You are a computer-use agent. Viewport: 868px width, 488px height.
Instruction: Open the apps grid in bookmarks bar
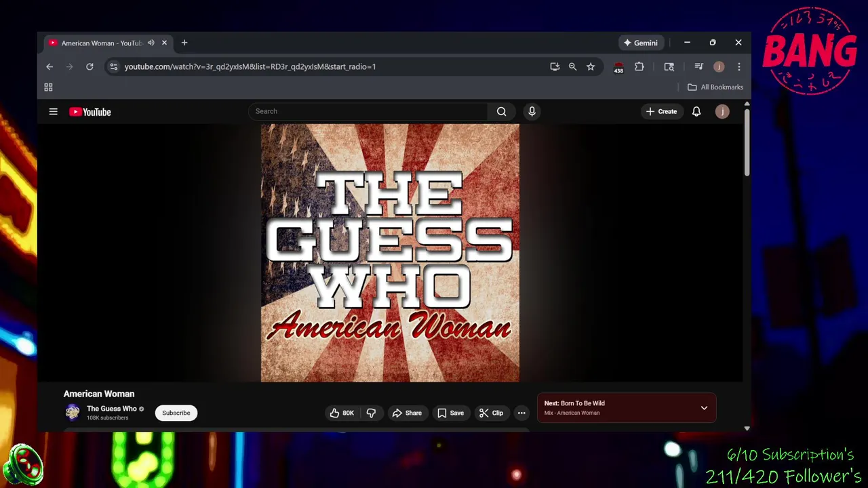(48, 87)
